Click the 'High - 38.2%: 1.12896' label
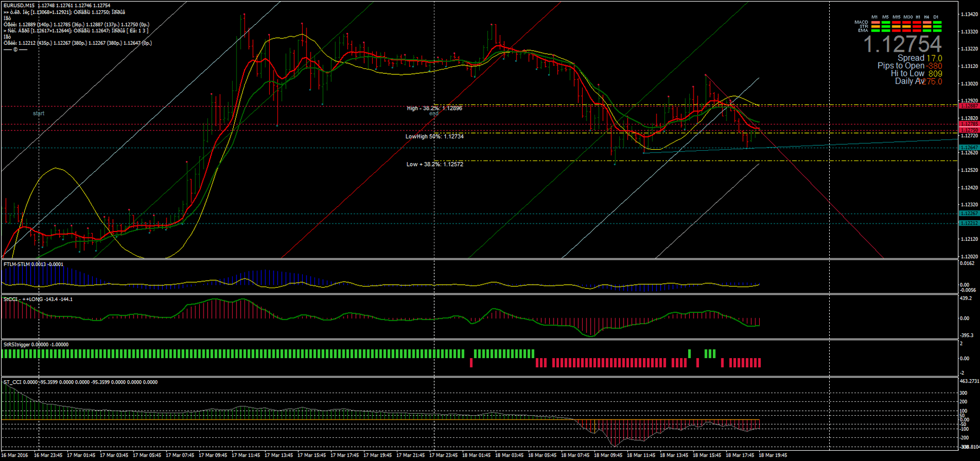This screenshot has height=461, width=980. pyautogui.click(x=434, y=108)
